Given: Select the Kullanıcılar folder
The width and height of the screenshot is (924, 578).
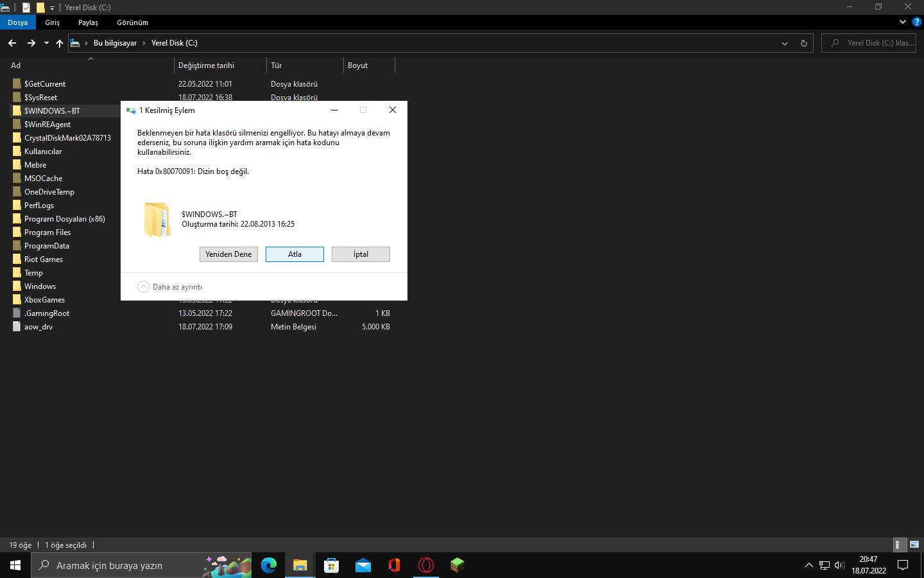Looking at the screenshot, I should pyautogui.click(x=43, y=152).
